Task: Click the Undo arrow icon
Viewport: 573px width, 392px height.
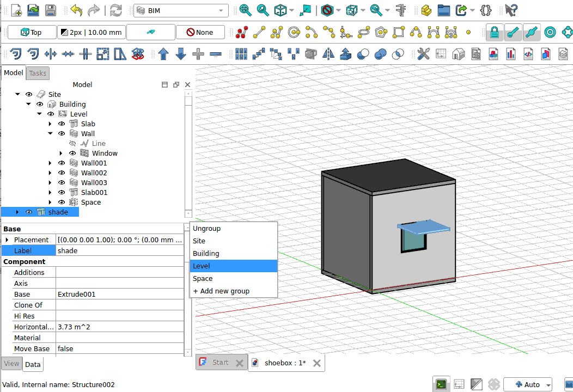Action: [x=76, y=10]
